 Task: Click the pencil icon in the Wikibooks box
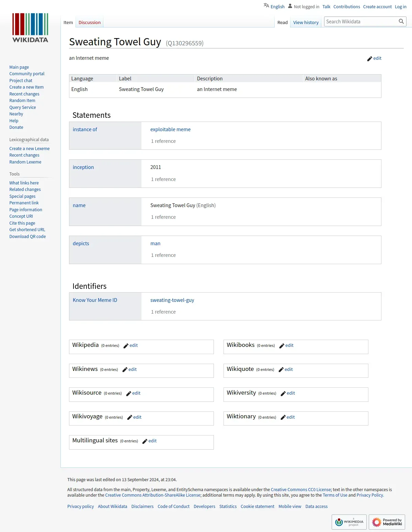point(282,346)
